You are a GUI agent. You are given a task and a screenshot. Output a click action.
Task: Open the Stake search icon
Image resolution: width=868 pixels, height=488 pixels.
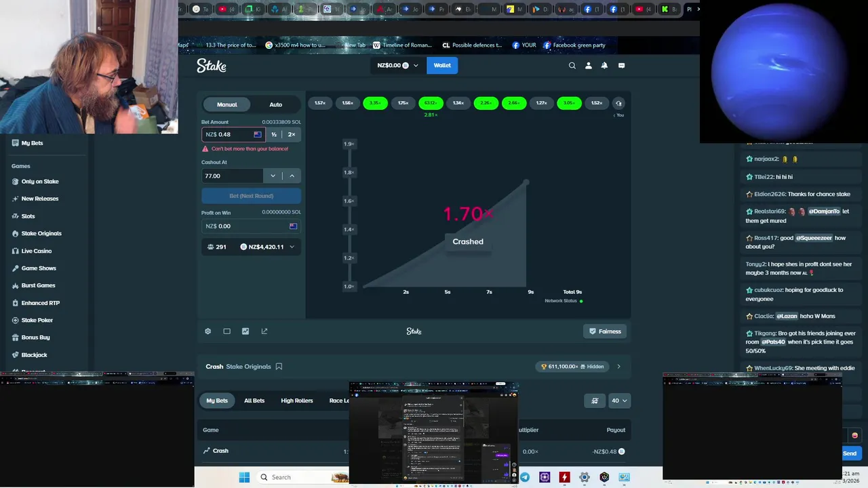point(572,66)
